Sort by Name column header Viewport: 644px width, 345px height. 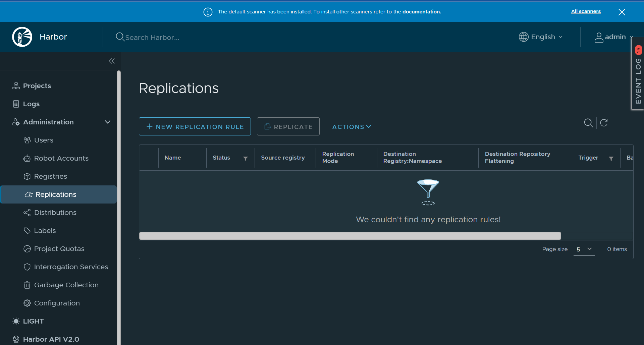pos(172,158)
